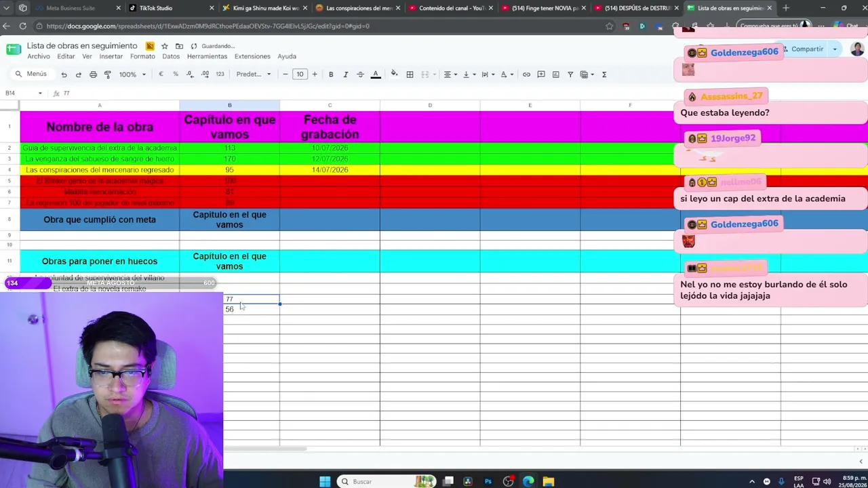
Task: Open a new browser tab
Action: pos(786,8)
